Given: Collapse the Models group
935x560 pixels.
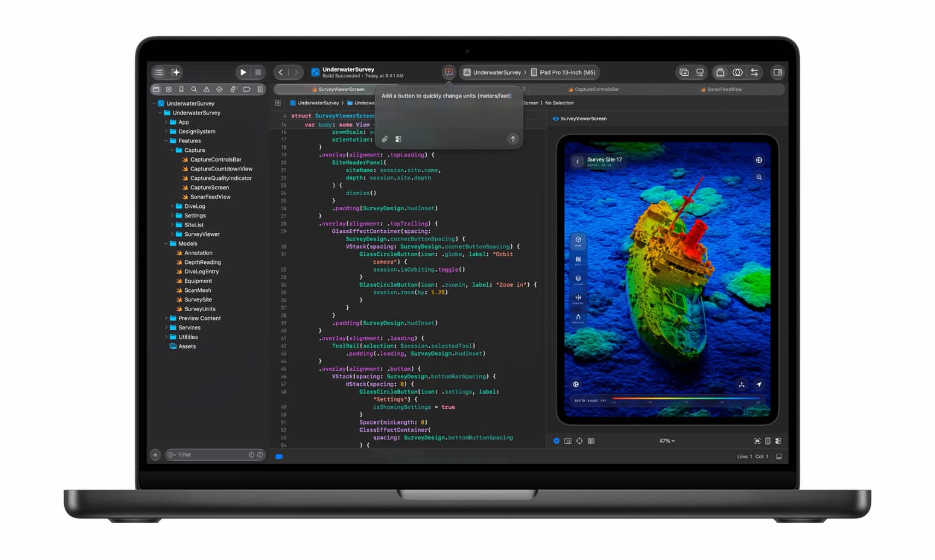Looking at the screenshot, I should click(x=166, y=244).
